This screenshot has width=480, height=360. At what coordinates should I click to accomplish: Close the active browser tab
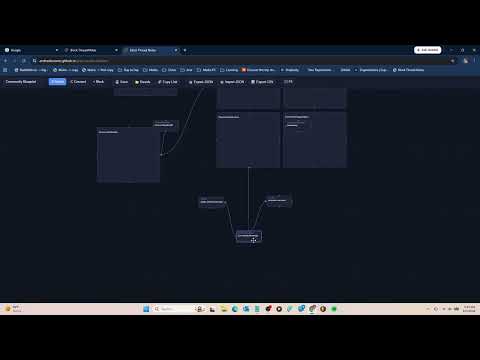point(176,50)
